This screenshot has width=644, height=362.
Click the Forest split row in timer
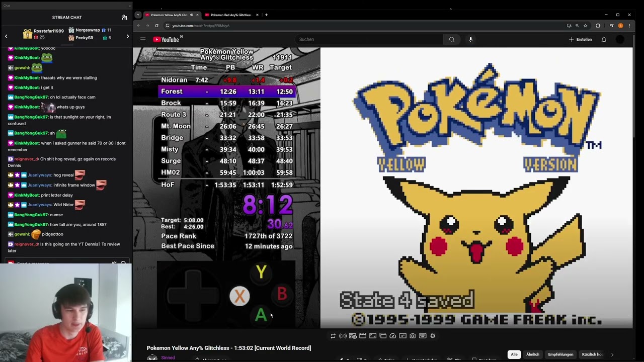point(226,92)
